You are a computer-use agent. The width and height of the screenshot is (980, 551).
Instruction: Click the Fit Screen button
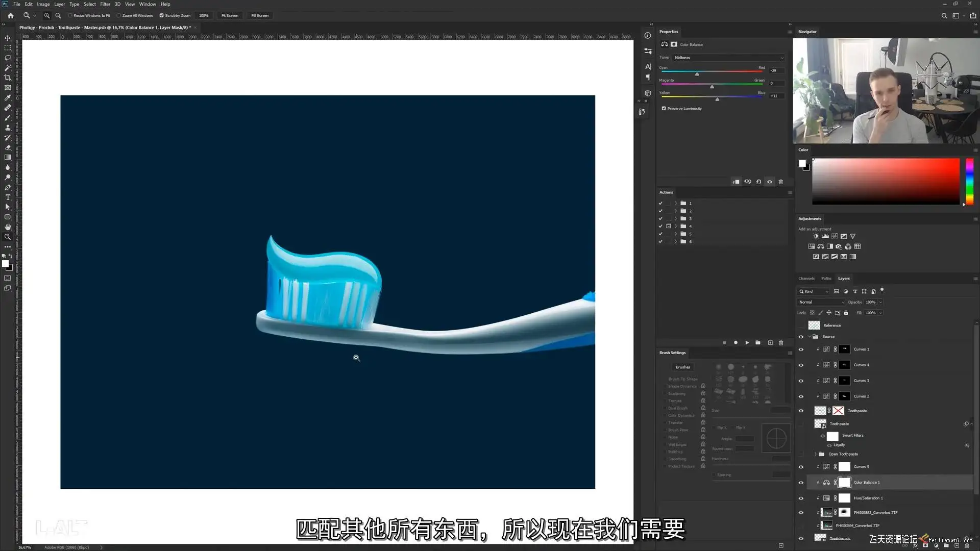[x=230, y=15]
